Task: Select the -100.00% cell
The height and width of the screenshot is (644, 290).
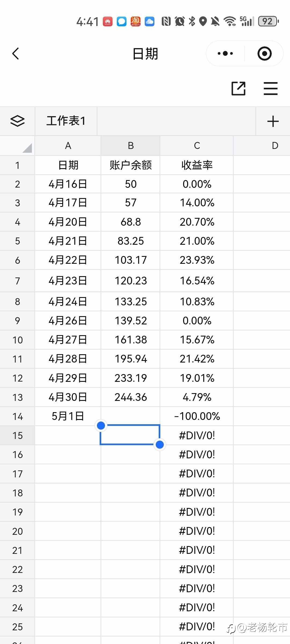Action: point(197,416)
